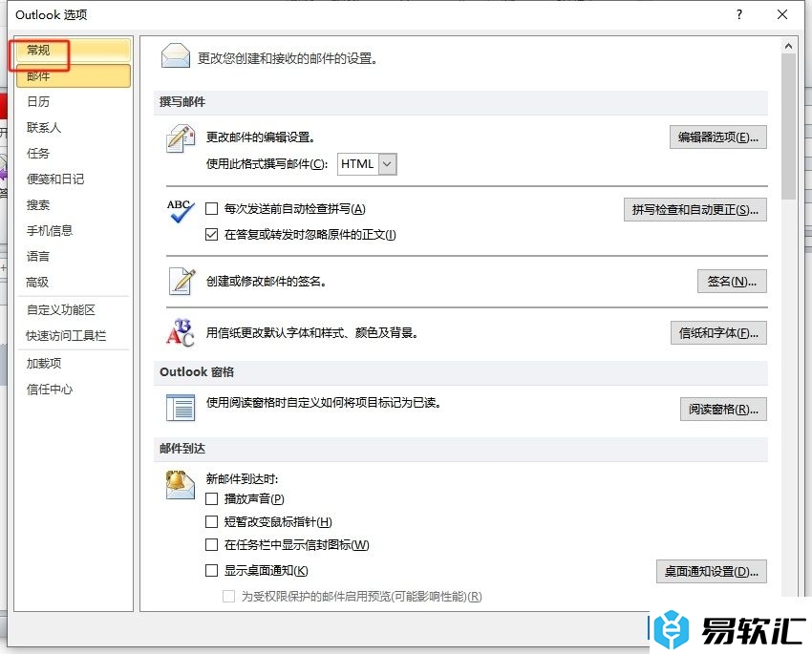
Task: Open 加载项 category
Action: click(73, 363)
